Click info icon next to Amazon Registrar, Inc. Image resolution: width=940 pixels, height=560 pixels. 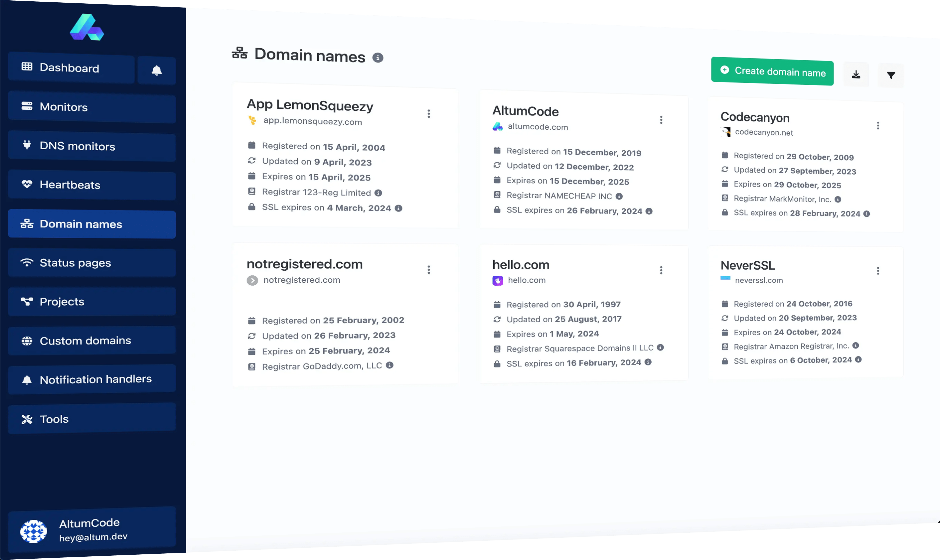point(856,346)
